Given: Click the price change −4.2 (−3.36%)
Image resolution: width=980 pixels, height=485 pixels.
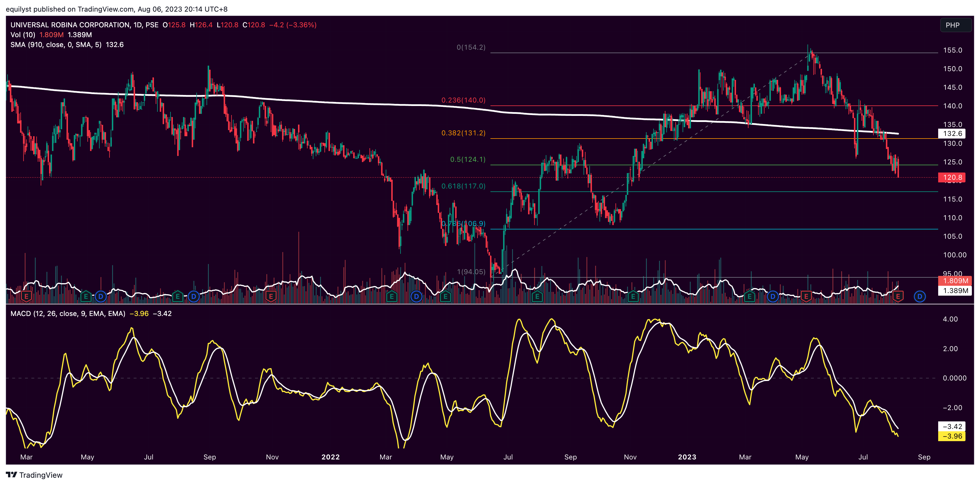Looking at the screenshot, I should (292, 25).
